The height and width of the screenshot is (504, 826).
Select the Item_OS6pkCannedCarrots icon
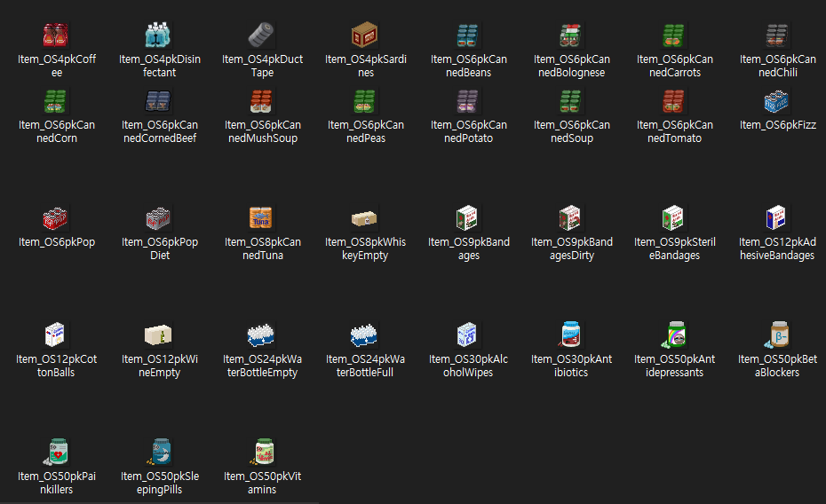tap(673, 35)
